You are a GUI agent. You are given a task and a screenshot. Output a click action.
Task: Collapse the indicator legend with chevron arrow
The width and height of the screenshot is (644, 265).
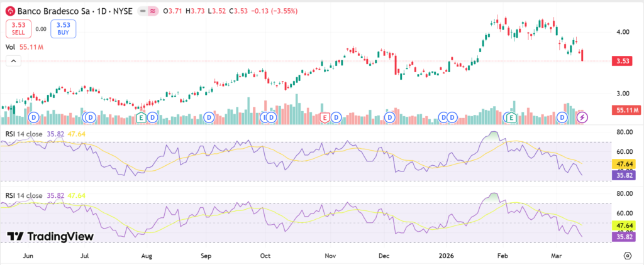(x=13, y=61)
